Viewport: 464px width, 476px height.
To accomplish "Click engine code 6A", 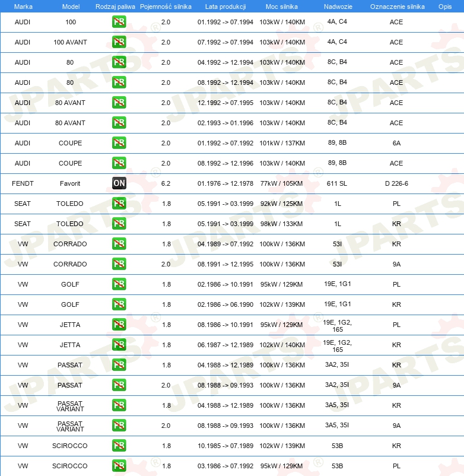I will point(396,143).
